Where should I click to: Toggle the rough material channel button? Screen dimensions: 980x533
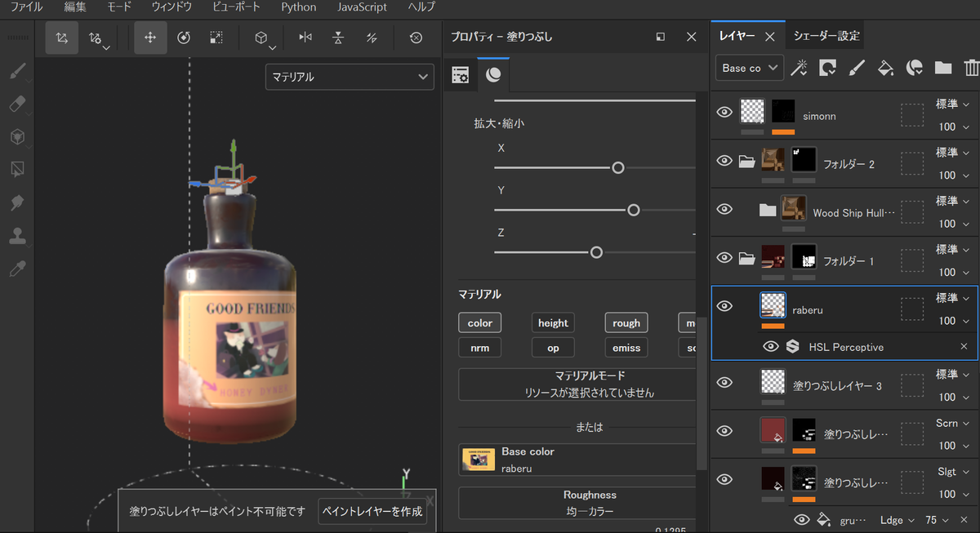click(x=626, y=323)
